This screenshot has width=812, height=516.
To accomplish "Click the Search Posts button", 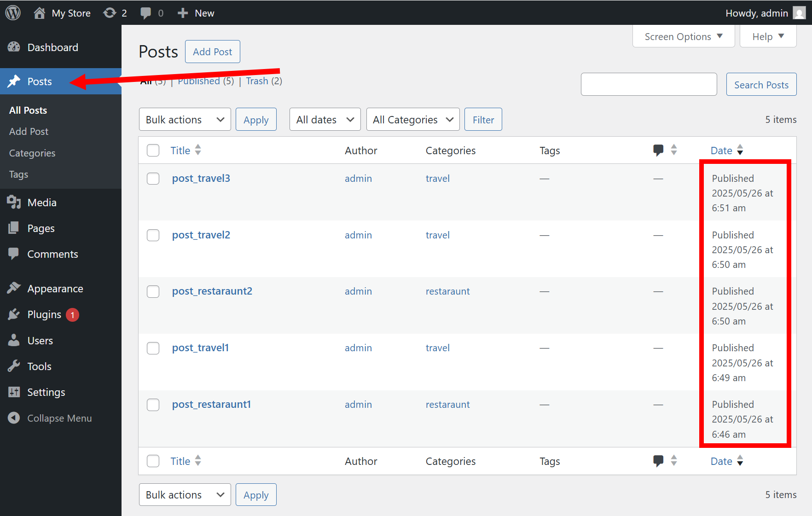I will pos(761,84).
